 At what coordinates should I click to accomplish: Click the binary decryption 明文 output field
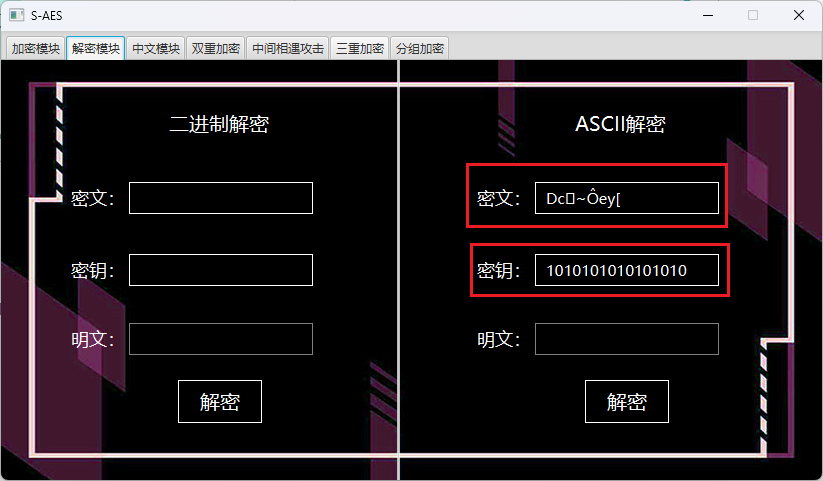(x=221, y=339)
